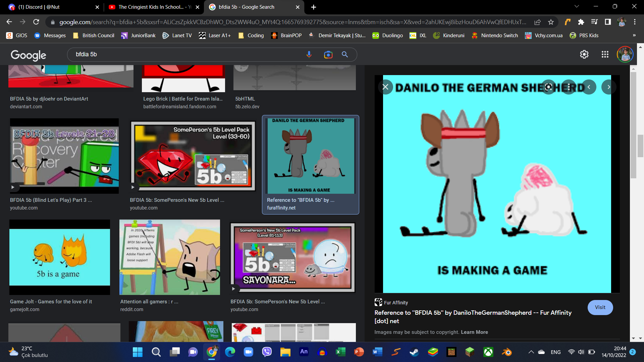Expand the tab search dropdown arrow
The width and height of the screenshot is (644, 362).
point(577,6)
